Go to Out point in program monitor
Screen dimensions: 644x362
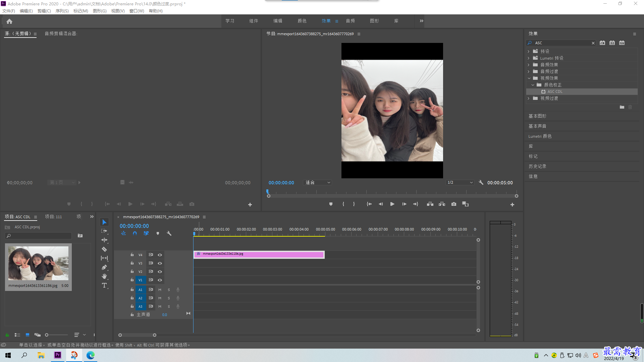coord(416,204)
